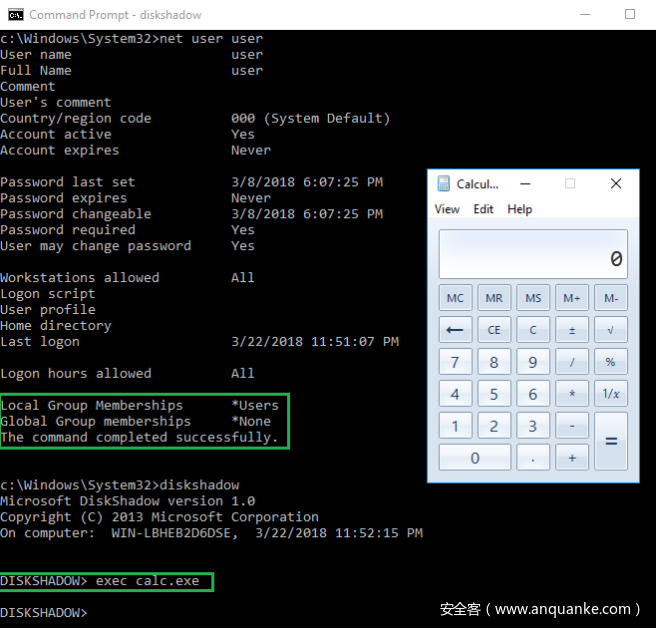Viewport: 656px width, 628px height.
Task: Click 'c:\Windows\System32>diskshadow' command line
Action: (120, 485)
